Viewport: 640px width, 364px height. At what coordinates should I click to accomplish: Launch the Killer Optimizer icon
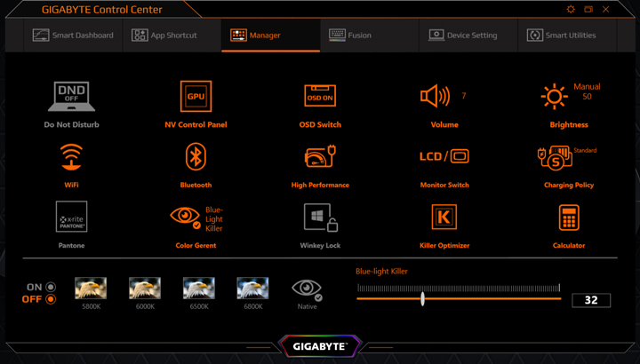(x=444, y=217)
